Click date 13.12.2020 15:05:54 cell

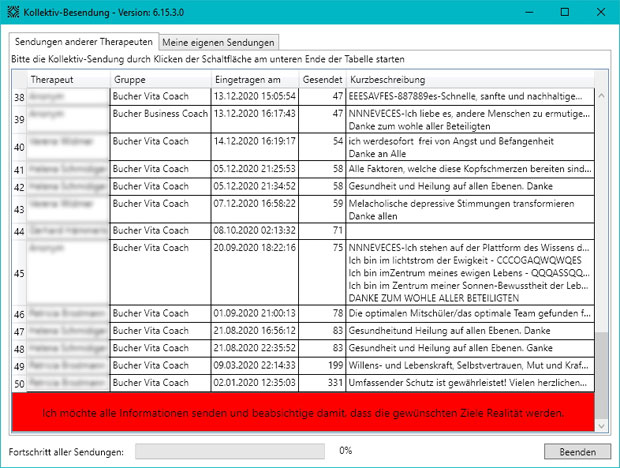[x=255, y=96]
